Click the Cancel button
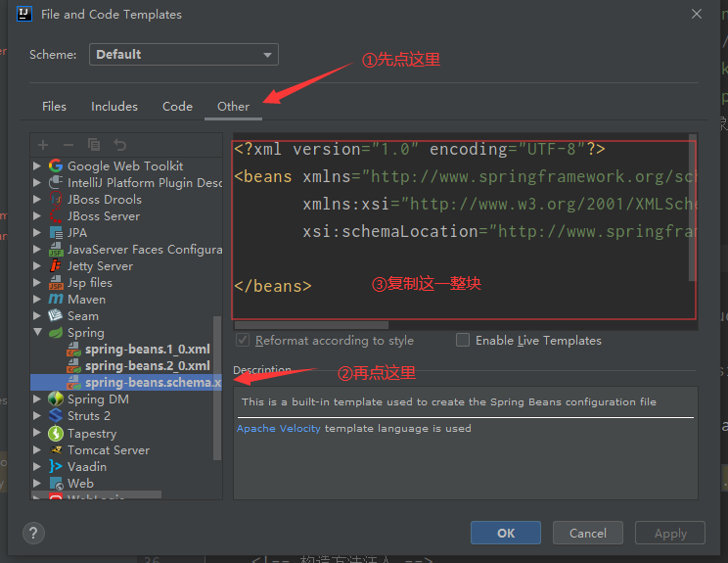Image resolution: width=728 pixels, height=563 pixels. click(x=588, y=533)
